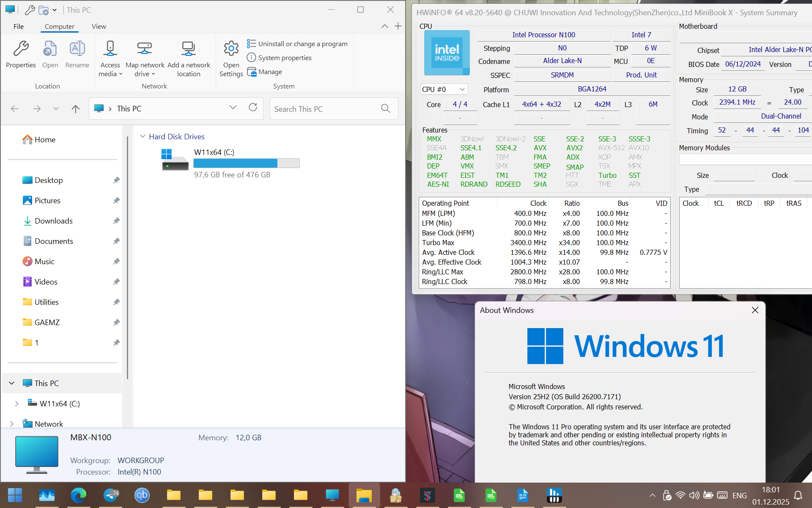Viewport: 812px width, 508px height.
Task: Expand W11x64 (C:) tree node
Action: coord(16,403)
